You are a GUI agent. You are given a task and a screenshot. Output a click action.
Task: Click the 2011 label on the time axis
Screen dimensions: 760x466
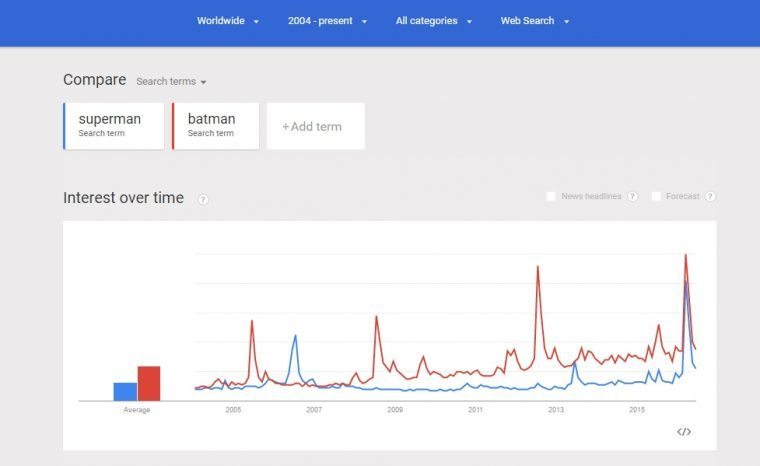click(475, 410)
